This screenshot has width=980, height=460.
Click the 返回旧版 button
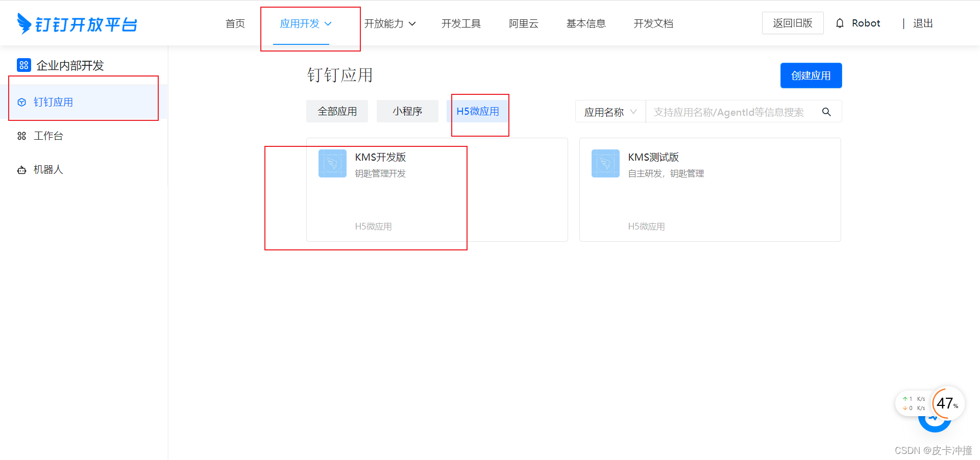[x=793, y=23]
